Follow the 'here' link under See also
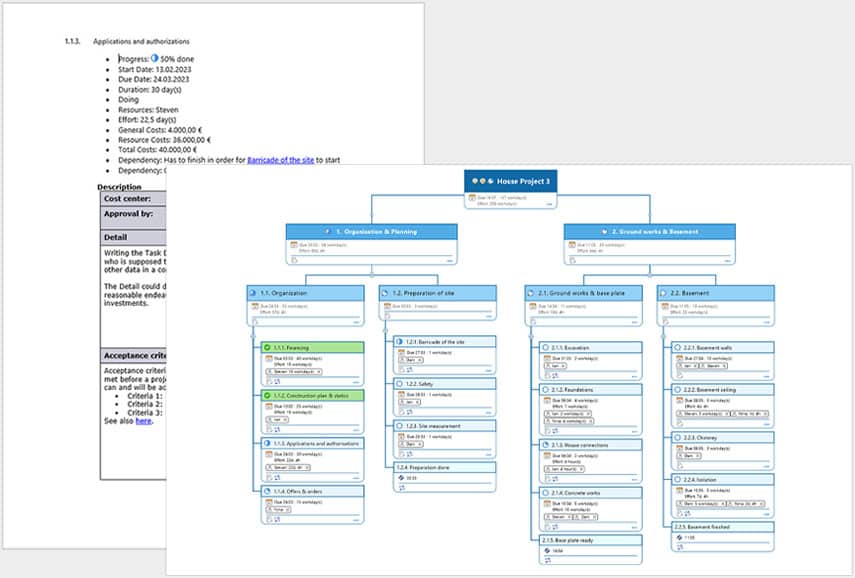The width and height of the screenshot is (855, 578). pos(144,421)
